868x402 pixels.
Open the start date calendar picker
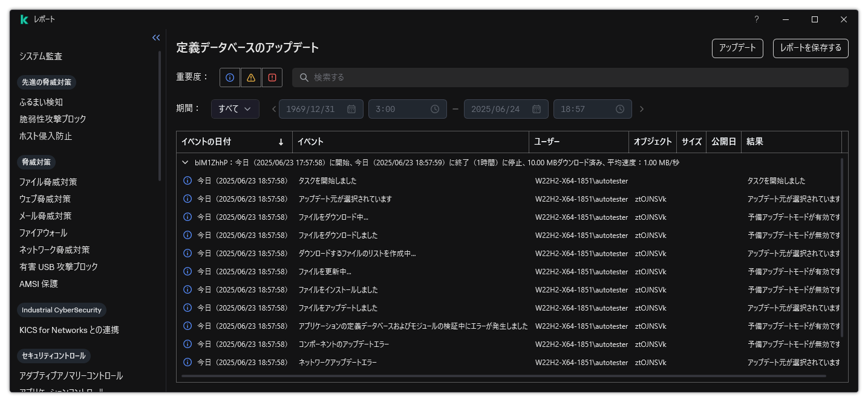tap(351, 109)
